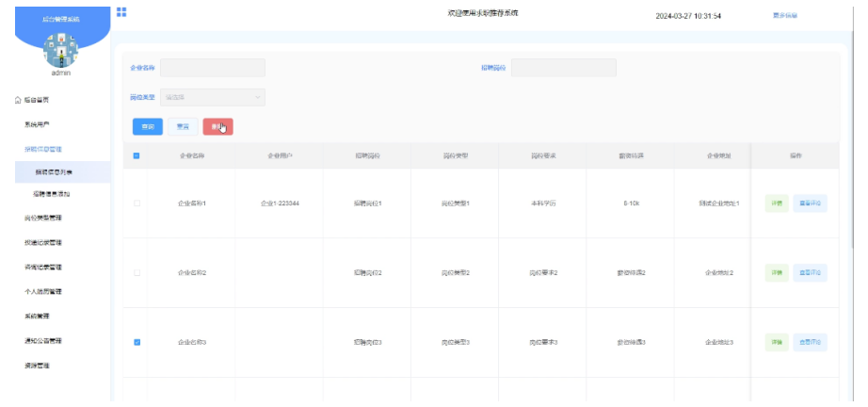Click the cell 企业名称2

[x=192, y=273]
